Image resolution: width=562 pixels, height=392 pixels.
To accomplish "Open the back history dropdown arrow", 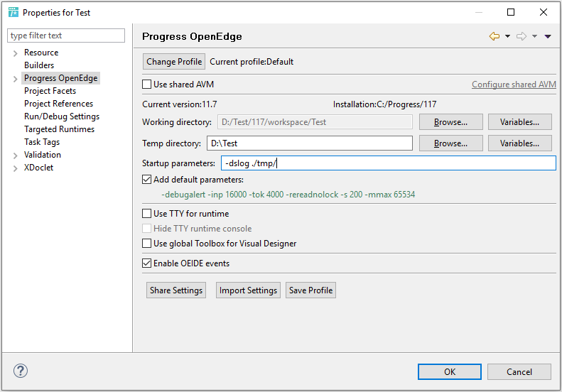I will 507,36.
